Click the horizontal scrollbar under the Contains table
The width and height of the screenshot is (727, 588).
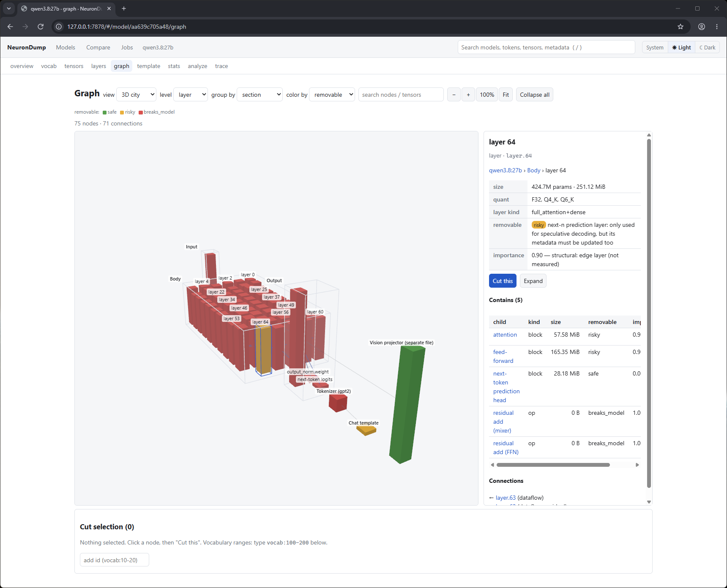pyautogui.click(x=553, y=465)
